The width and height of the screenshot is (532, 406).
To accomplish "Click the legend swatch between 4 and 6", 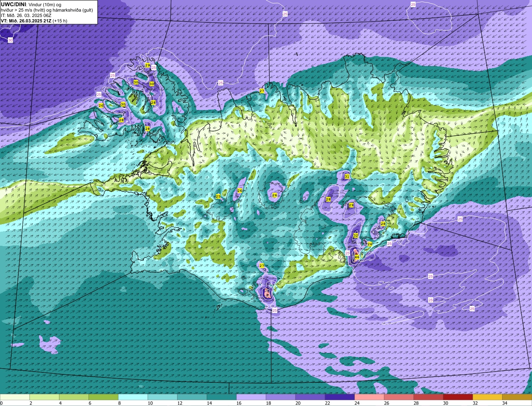I will [x=74, y=397].
